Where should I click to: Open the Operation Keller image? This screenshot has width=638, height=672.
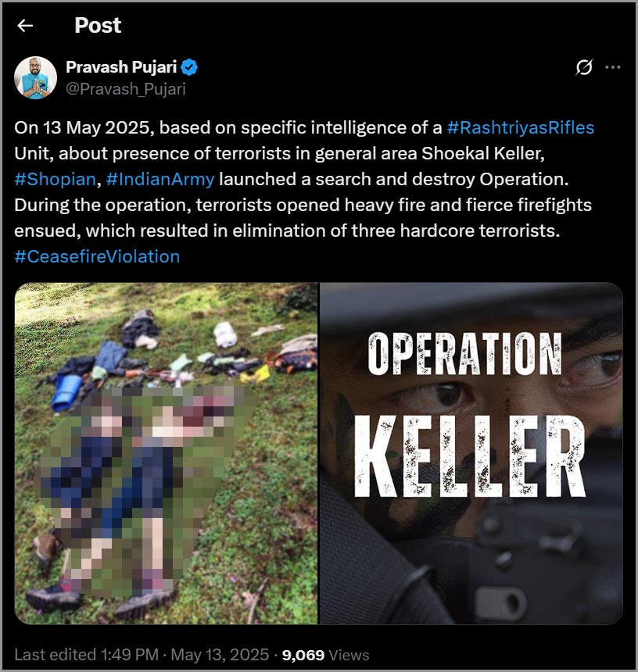471,453
